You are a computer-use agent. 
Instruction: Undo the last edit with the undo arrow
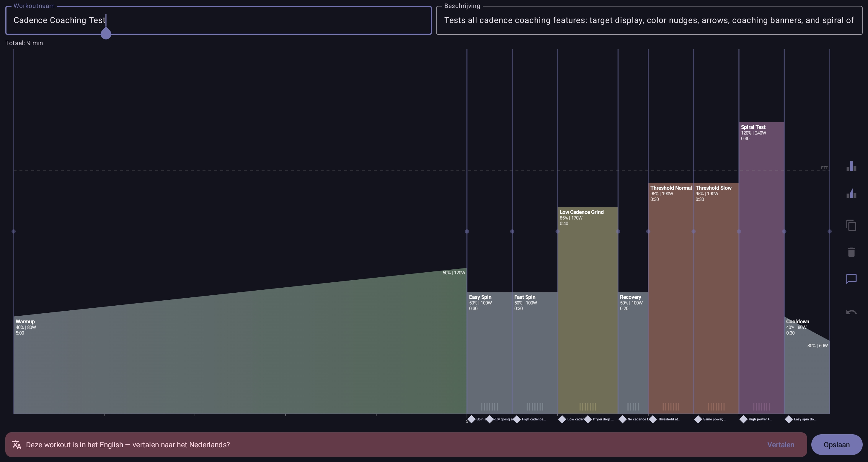point(851,312)
